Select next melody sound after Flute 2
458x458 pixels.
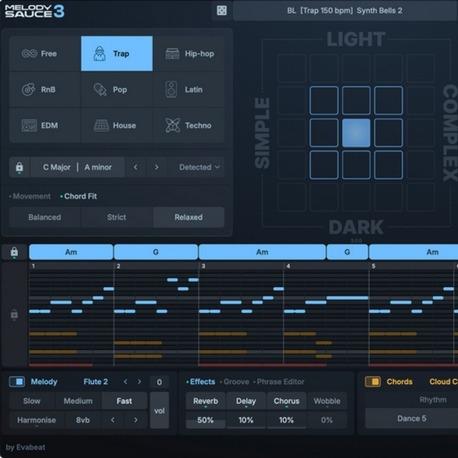point(139,382)
